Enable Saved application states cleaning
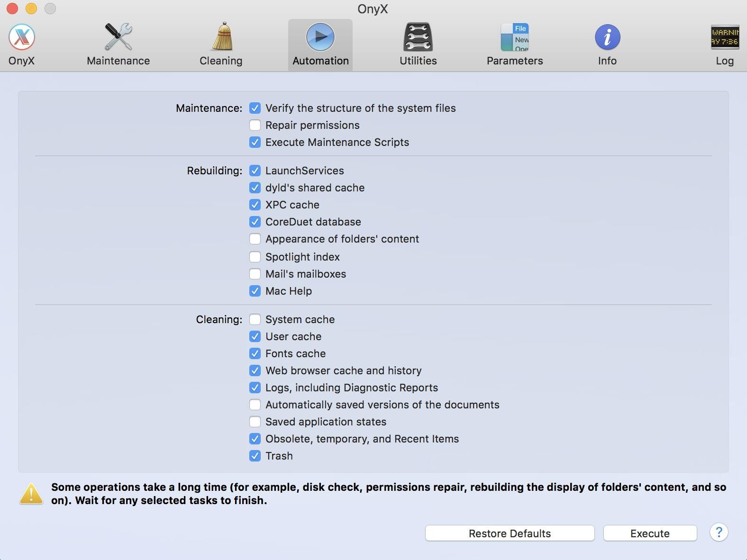 click(x=255, y=422)
